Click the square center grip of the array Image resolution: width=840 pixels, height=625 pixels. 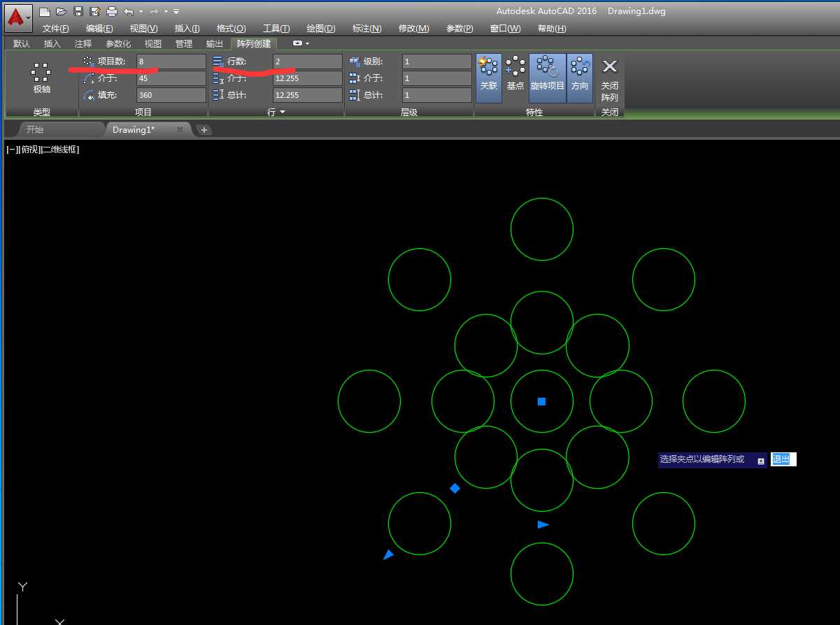point(541,401)
